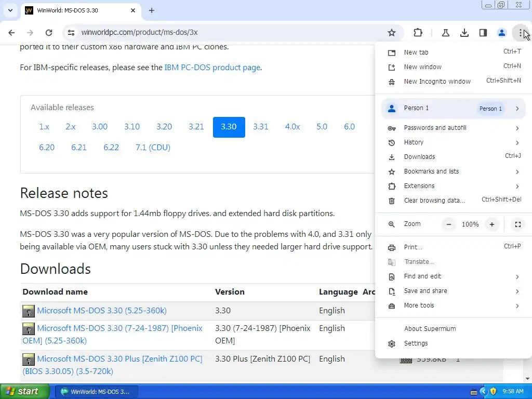
Task: Select the 3.31 release link
Action: pyautogui.click(x=261, y=127)
